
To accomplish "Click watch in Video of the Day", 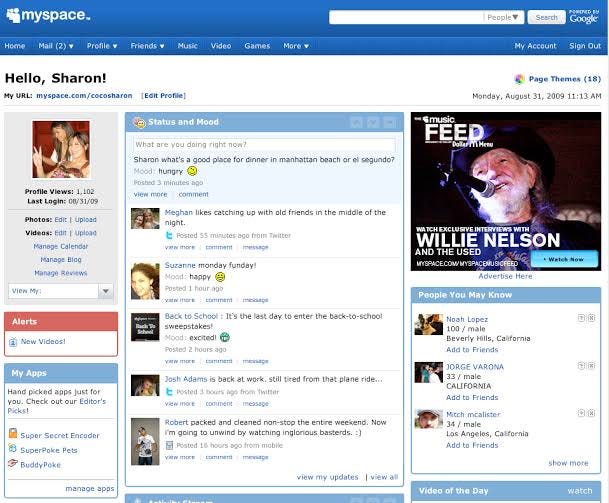I will 580,491.
